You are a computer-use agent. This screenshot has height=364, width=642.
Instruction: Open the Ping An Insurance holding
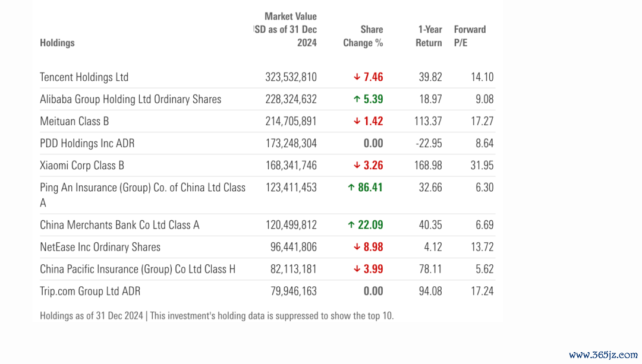click(143, 195)
